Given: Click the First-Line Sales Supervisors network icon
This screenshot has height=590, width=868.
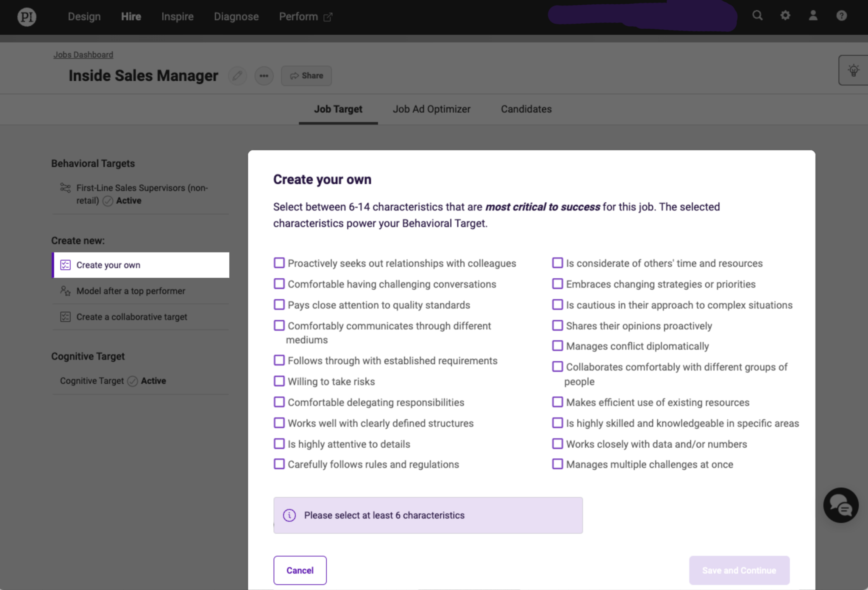Looking at the screenshot, I should [x=65, y=188].
